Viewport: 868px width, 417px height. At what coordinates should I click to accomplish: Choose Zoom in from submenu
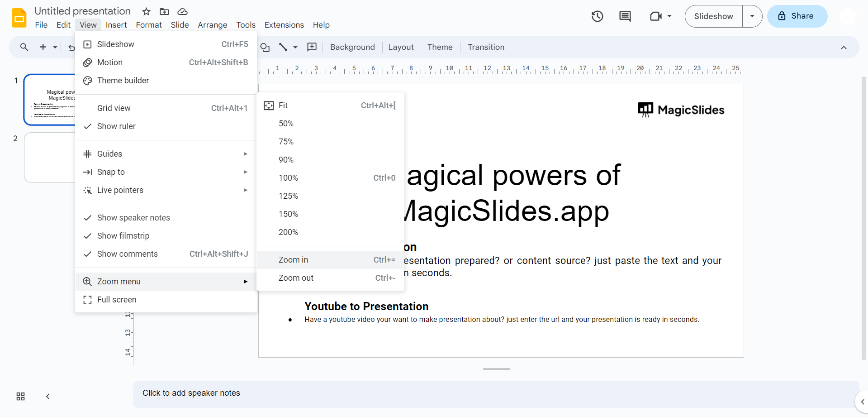pyautogui.click(x=293, y=260)
